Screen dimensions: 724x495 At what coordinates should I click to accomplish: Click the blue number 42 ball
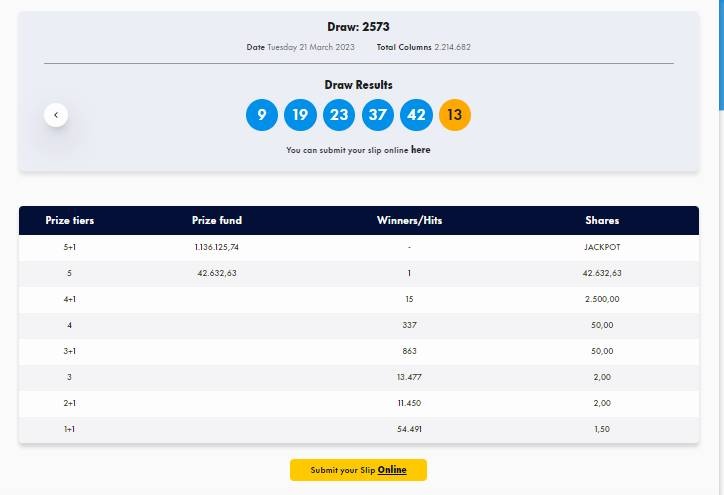pyautogui.click(x=416, y=115)
